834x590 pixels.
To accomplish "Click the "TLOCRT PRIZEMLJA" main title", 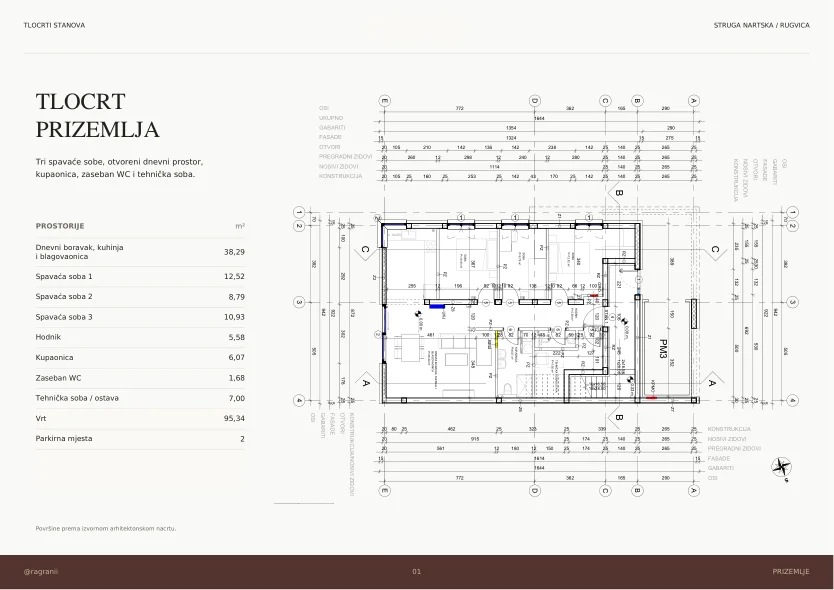I will tap(97, 115).
